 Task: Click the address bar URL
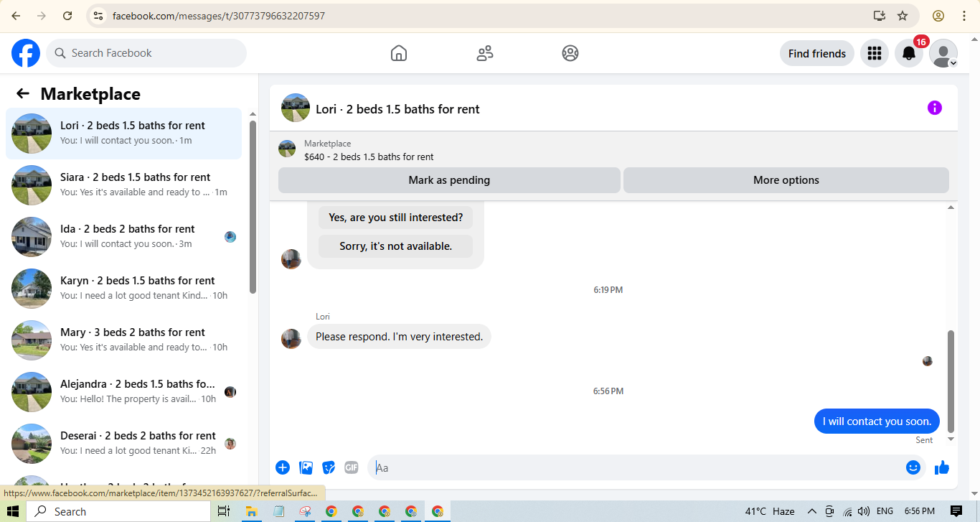tap(219, 16)
